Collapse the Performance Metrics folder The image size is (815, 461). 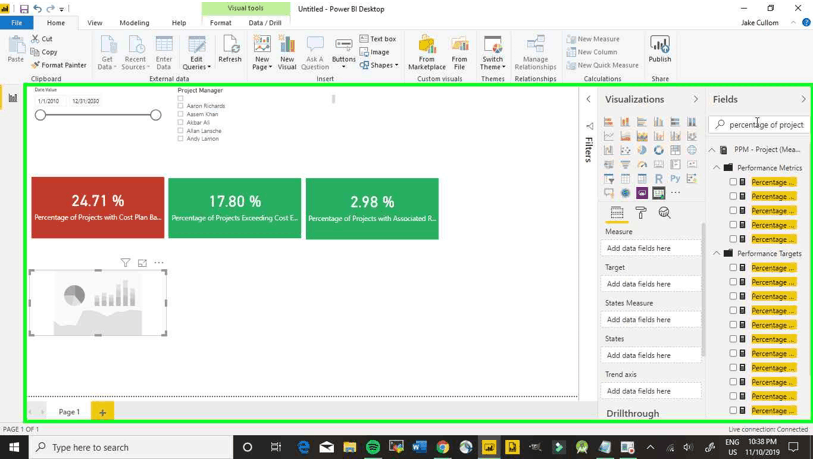click(x=717, y=168)
